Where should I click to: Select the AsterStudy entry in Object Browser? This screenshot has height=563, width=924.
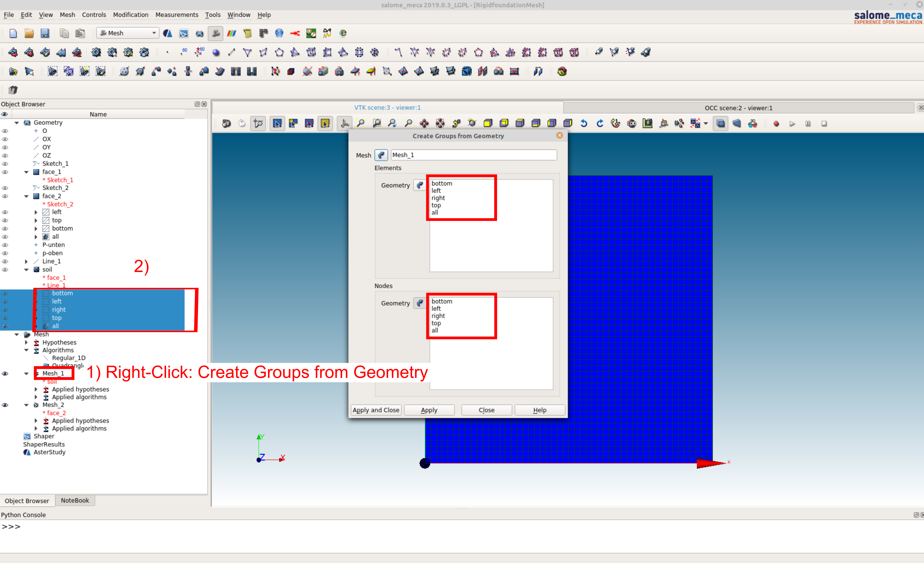pyautogui.click(x=49, y=452)
